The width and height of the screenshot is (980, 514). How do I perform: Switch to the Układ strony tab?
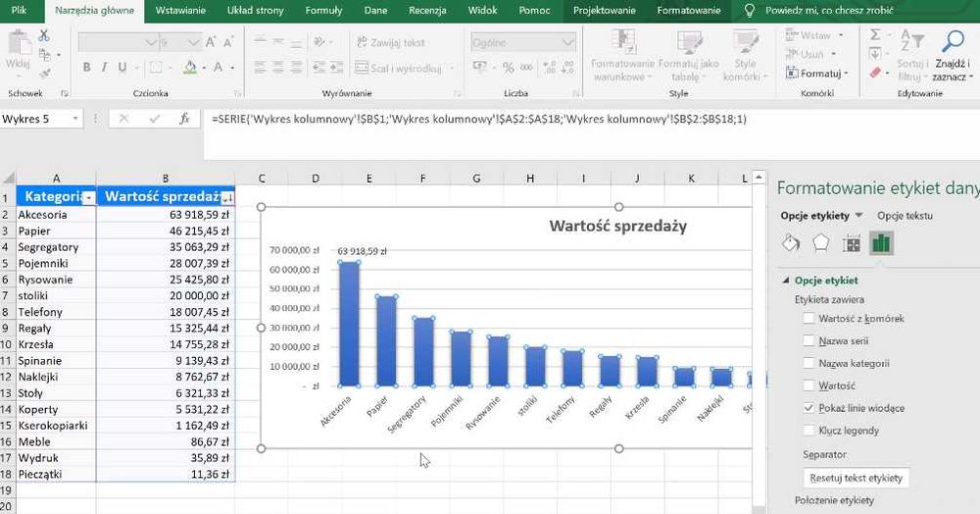point(255,11)
